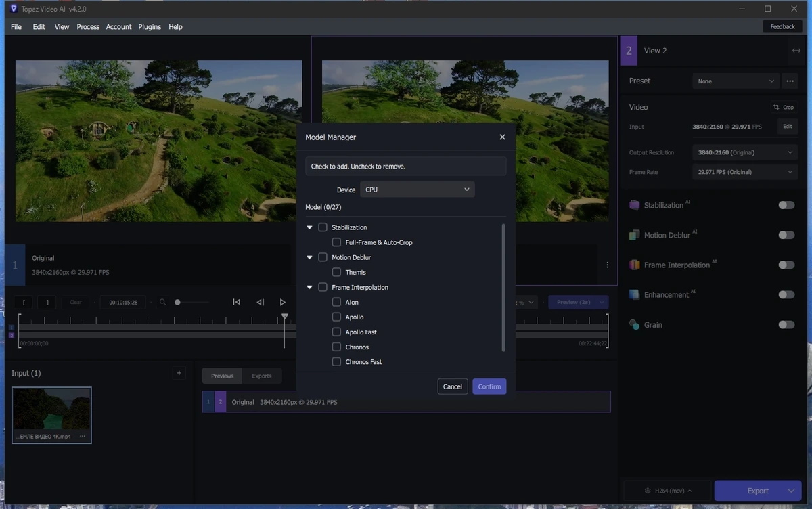Viewport: 812px width, 509px height.
Task: Open the Output Resolution dropdown
Action: (x=745, y=152)
